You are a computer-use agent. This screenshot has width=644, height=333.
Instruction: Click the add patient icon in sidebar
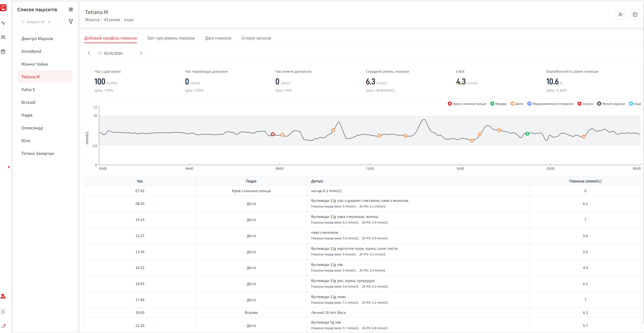3,296
